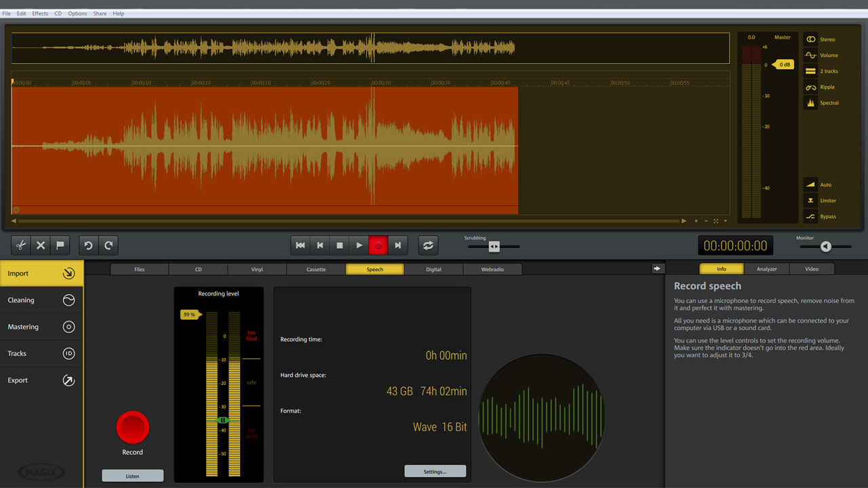Open the Spectral view icon
This screenshot has height=488, width=868.
coord(810,102)
